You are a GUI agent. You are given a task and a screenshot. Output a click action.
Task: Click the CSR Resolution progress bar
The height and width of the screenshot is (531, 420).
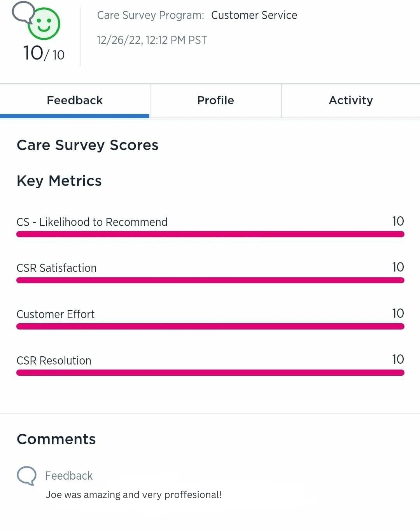[x=210, y=373]
